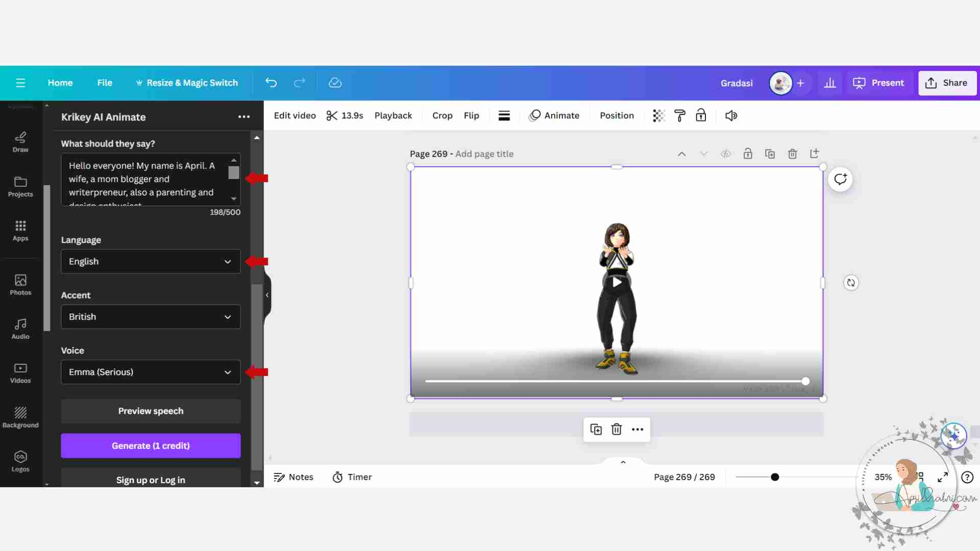Open the Home menu

coord(60,83)
